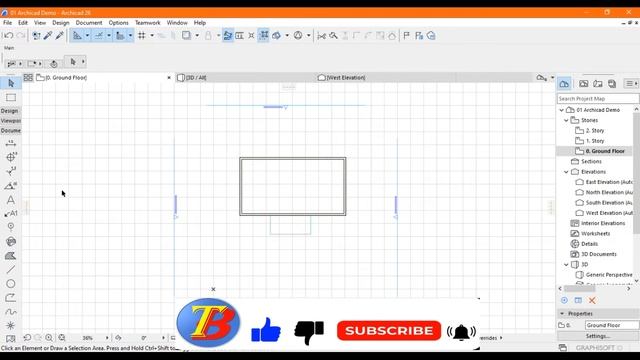
Task: Select the 1. Story item
Action: coord(595,141)
